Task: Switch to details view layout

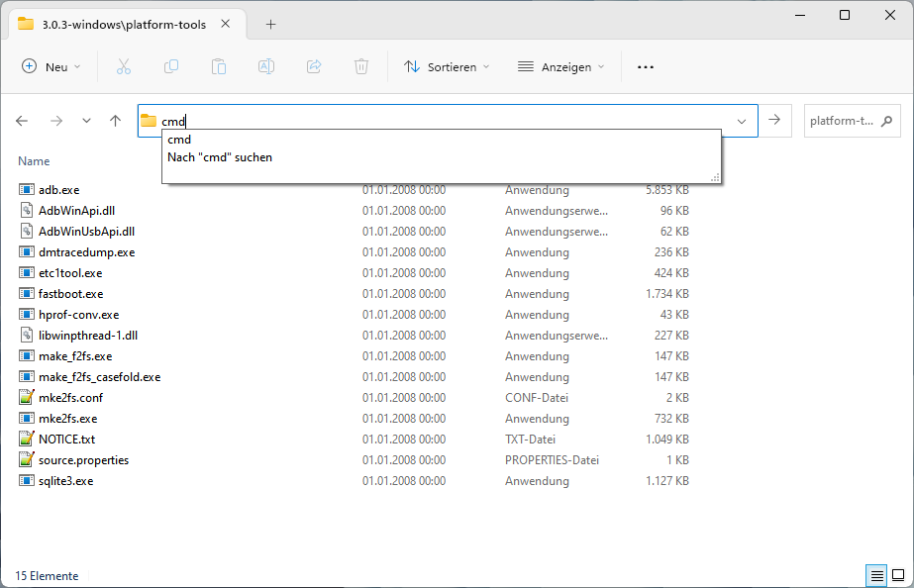Action: 876,575
